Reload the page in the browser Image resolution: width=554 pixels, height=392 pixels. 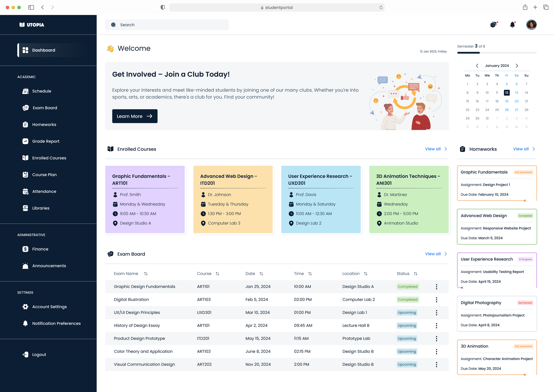(x=381, y=7)
